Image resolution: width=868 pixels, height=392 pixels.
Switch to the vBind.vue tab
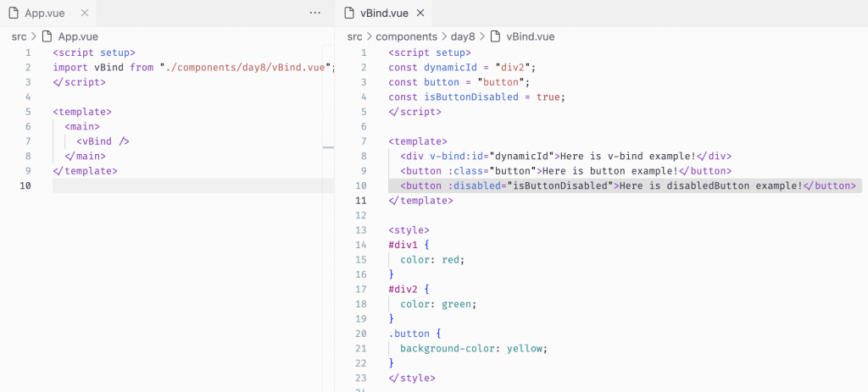(x=384, y=13)
